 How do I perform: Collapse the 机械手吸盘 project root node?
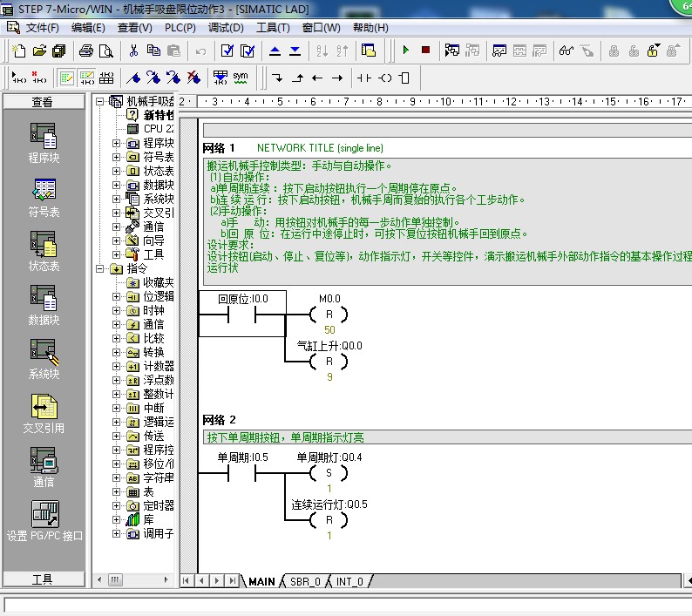pos(100,101)
